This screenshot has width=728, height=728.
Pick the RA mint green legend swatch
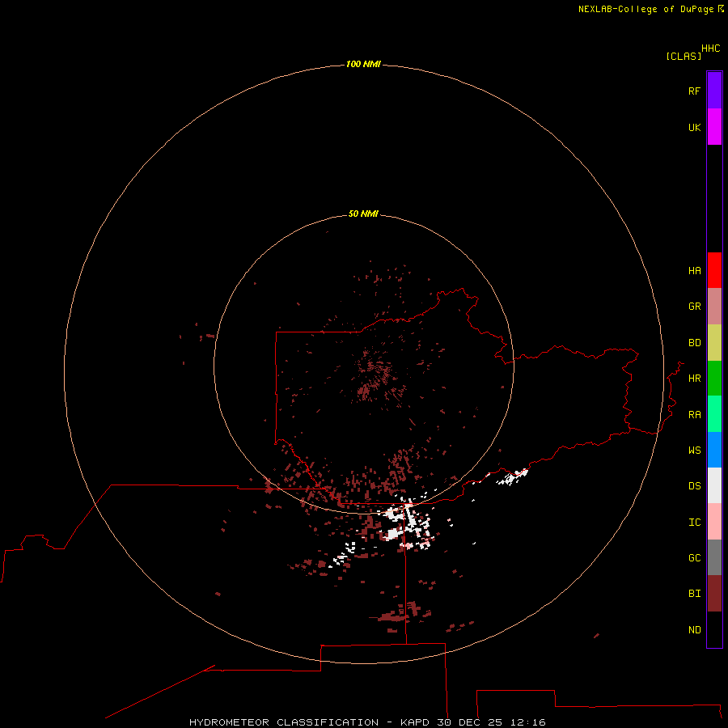pos(714,414)
